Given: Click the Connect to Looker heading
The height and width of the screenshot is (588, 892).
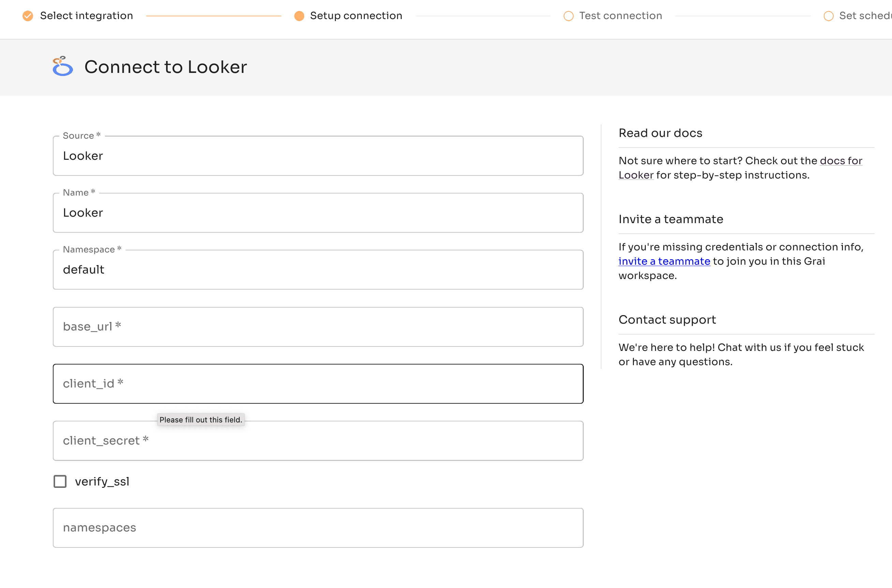Looking at the screenshot, I should point(165,67).
